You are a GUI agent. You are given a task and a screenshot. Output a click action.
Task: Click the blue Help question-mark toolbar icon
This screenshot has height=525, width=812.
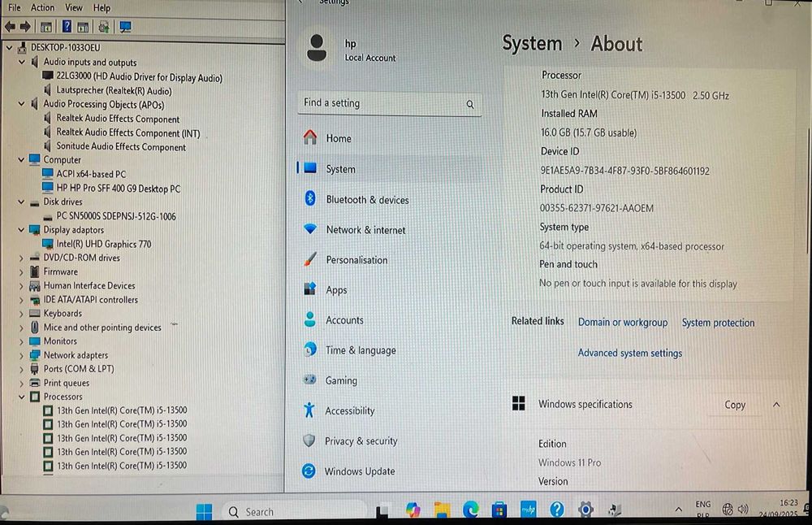[x=67, y=27]
